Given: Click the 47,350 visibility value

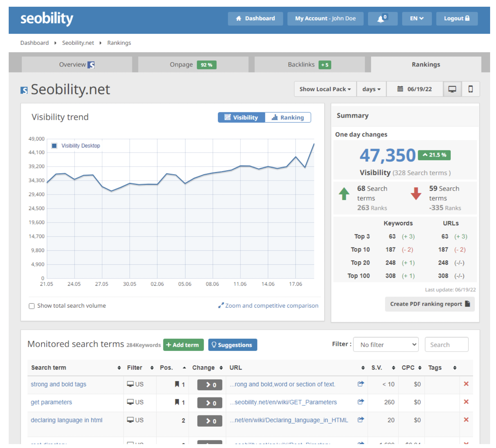Looking at the screenshot, I should click(x=387, y=155).
